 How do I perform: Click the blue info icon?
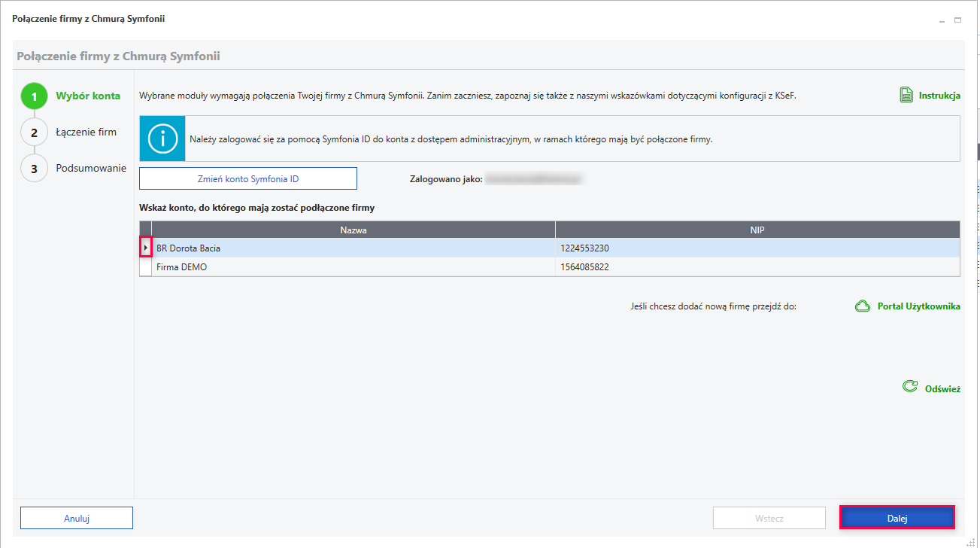pyautogui.click(x=162, y=139)
